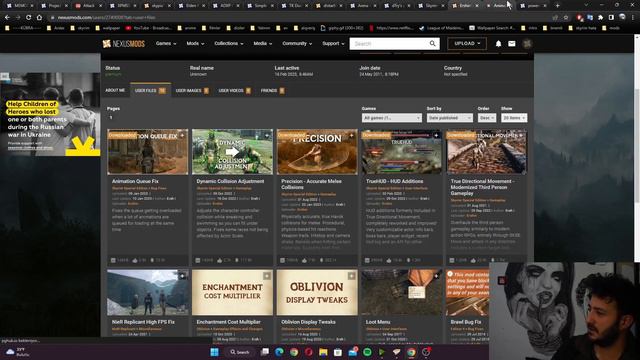Open the Animation Queue Fix title link
Viewport: 640px width, 360px height.
135,181
